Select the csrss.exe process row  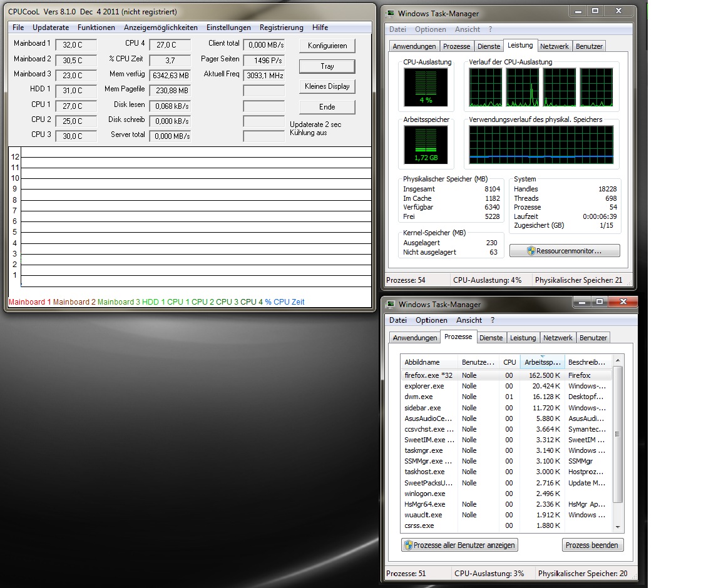(x=506, y=525)
